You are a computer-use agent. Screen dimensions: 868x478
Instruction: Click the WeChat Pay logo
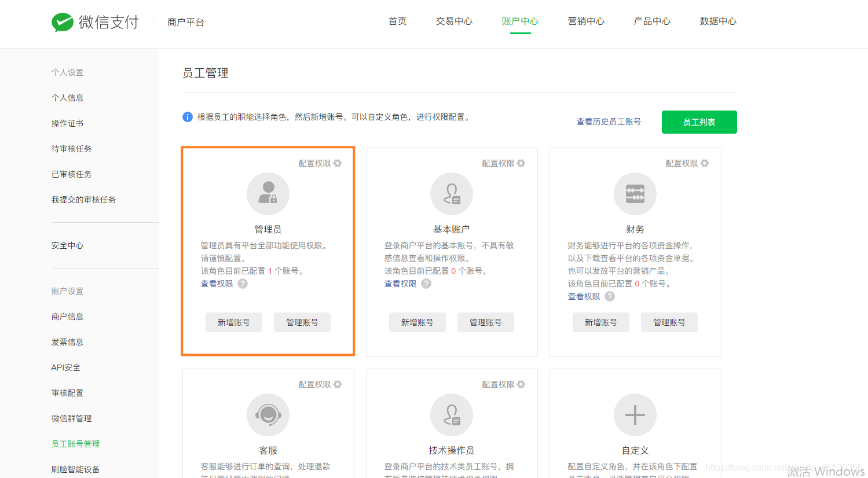click(x=95, y=22)
